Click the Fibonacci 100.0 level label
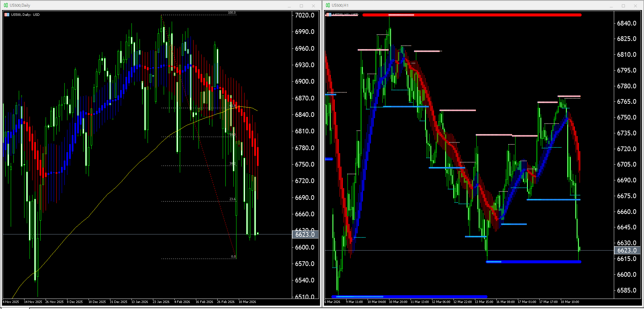This screenshot has height=309, width=644. [232, 13]
